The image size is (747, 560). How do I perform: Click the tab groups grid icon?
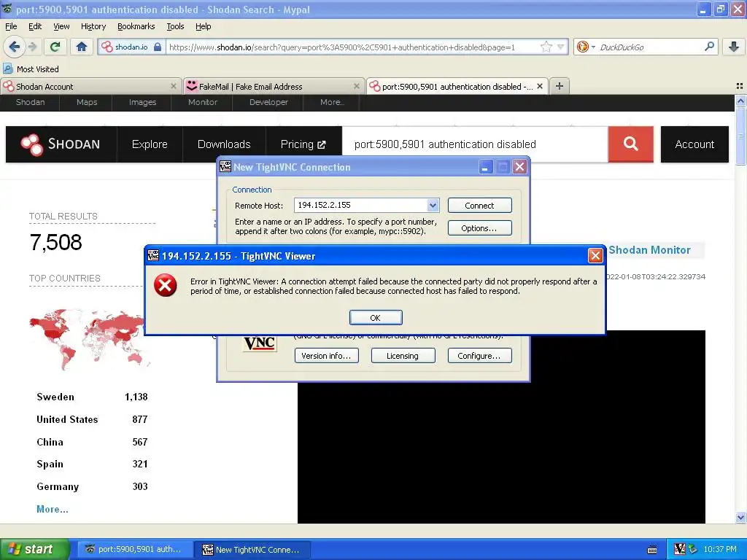pos(740,86)
